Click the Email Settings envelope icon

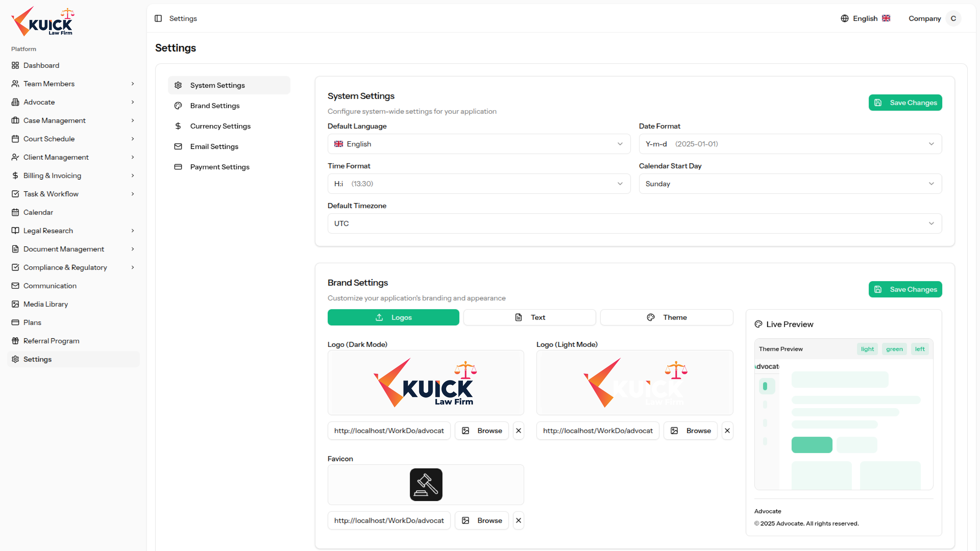pos(178,146)
